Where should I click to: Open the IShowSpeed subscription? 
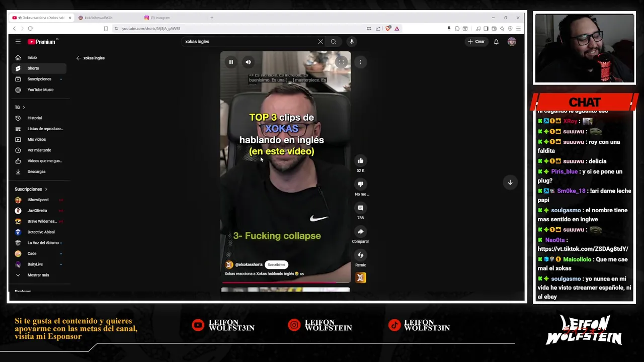pyautogui.click(x=38, y=200)
